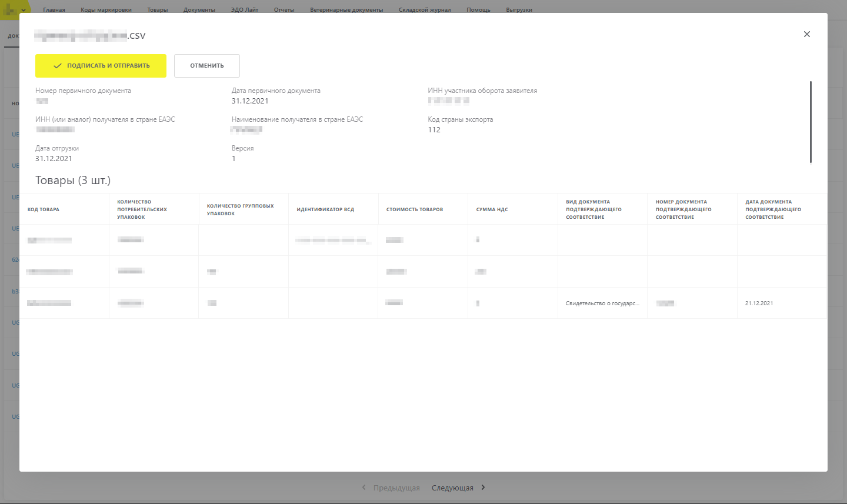Open the Выгрузки menu
The image size is (847, 504).
pos(519,10)
